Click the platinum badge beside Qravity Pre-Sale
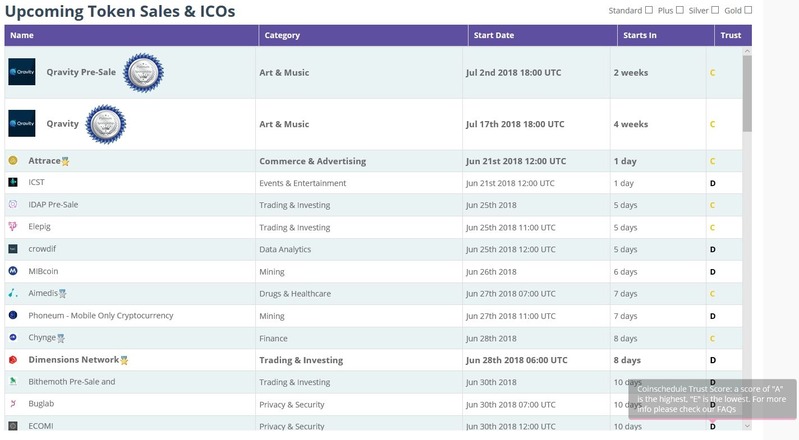 pos(143,72)
